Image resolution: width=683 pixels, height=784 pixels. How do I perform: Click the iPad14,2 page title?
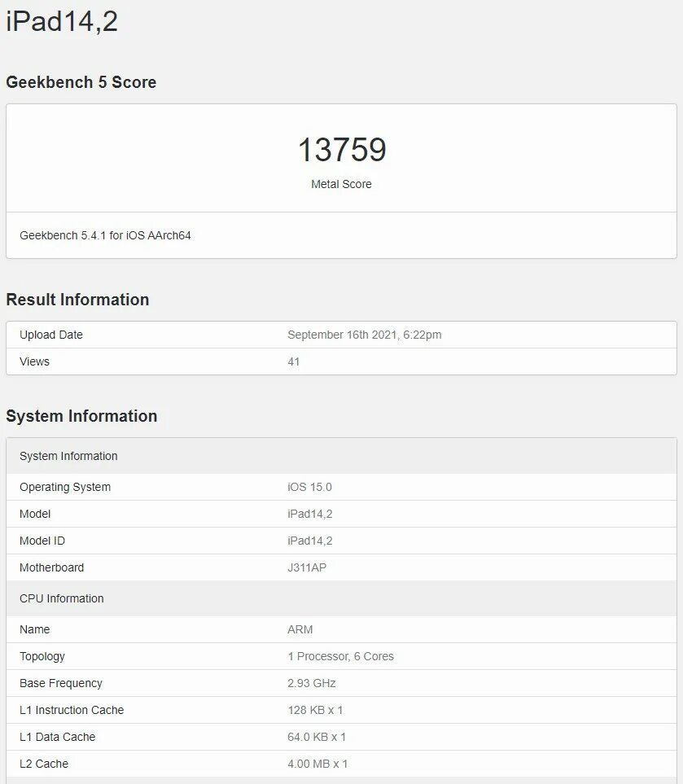click(62, 21)
